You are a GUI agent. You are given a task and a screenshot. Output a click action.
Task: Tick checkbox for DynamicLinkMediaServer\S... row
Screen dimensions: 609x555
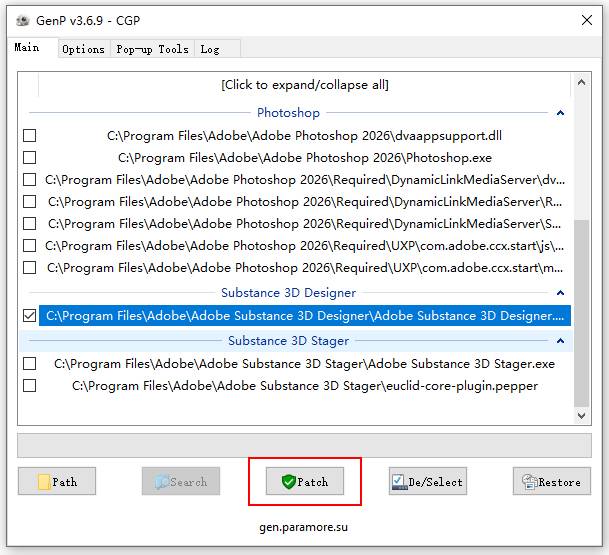pos(30,224)
